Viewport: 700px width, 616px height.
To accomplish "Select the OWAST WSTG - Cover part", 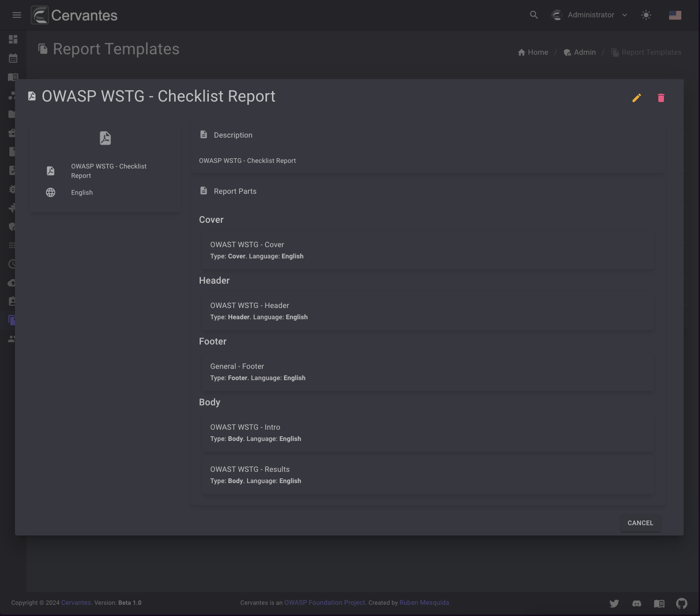I will (x=428, y=250).
